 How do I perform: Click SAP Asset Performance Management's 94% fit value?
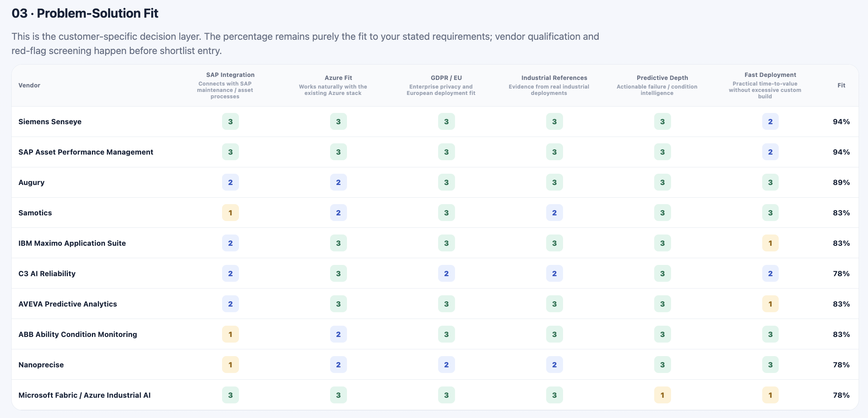click(x=841, y=152)
